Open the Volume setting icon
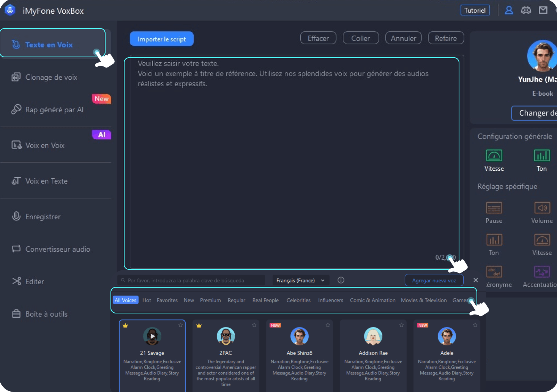This screenshot has width=557, height=392. click(x=542, y=208)
